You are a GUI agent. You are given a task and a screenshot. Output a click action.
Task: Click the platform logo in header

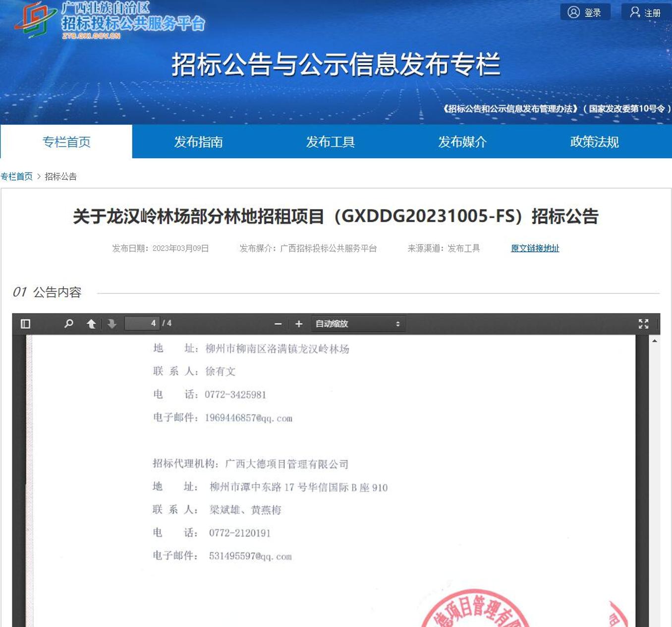(x=109, y=21)
